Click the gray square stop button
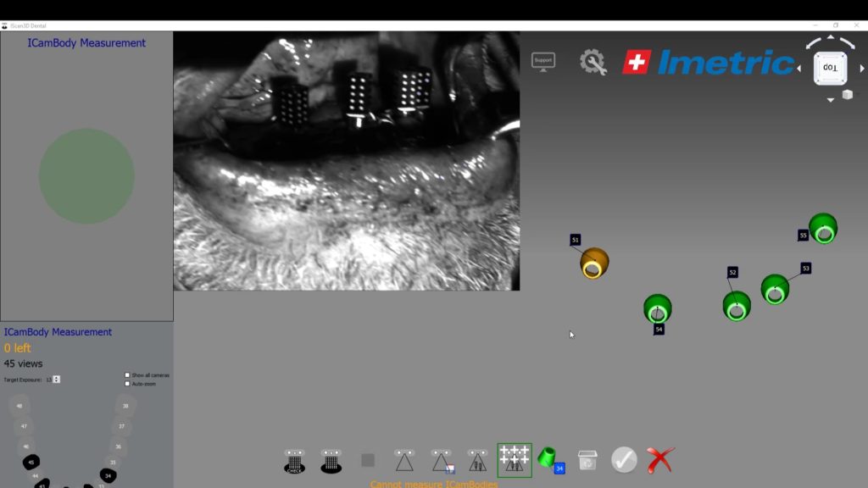Viewport: 868px width, 488px height. [368, 460]
